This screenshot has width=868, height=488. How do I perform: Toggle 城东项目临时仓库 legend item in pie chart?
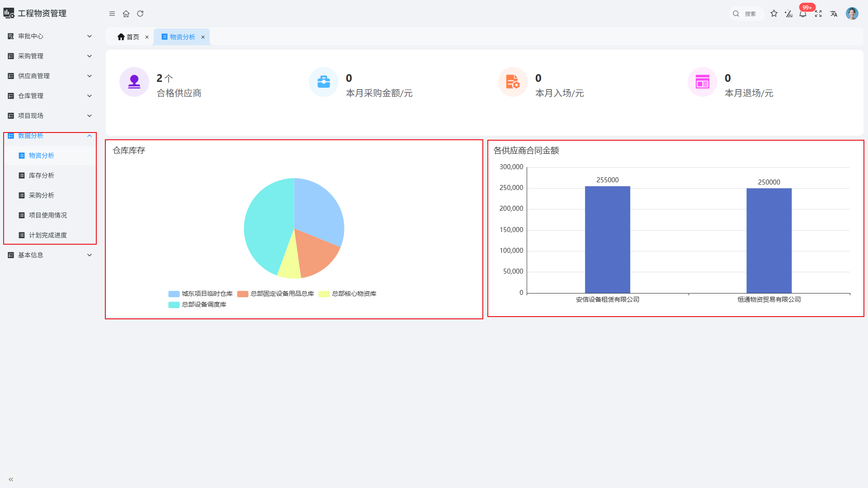coord(200,294)
